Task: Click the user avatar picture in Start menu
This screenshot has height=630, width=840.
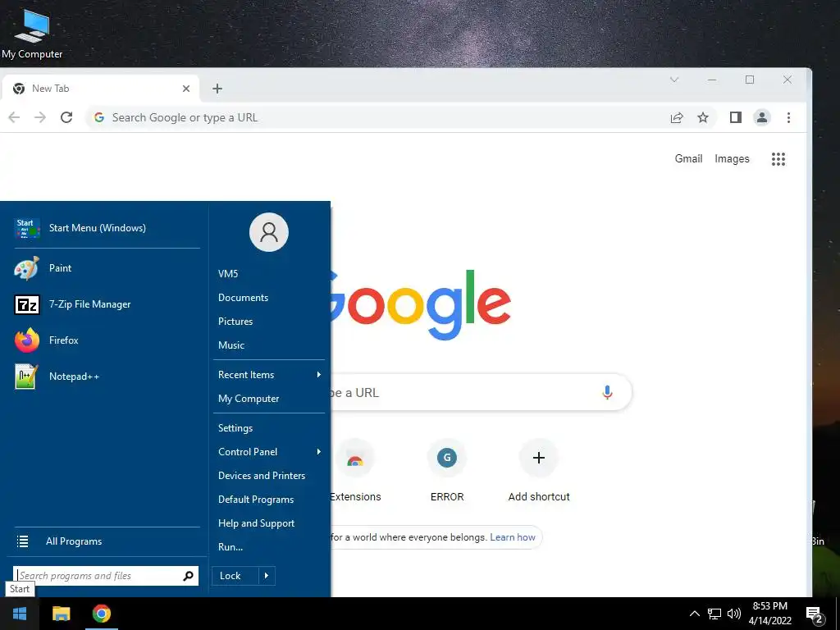Action: (x=269, y=232)
